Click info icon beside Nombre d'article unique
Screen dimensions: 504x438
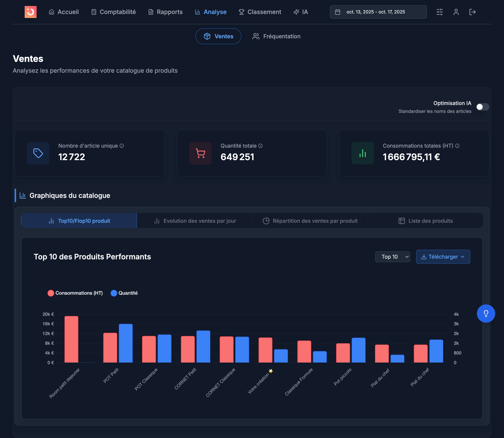coord(122,146)
